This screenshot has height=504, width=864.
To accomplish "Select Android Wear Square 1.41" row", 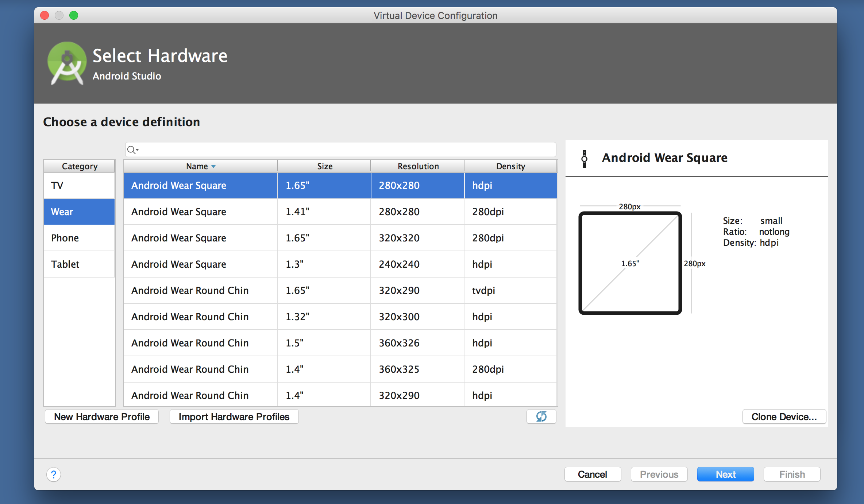I will (x=340, y=212).
